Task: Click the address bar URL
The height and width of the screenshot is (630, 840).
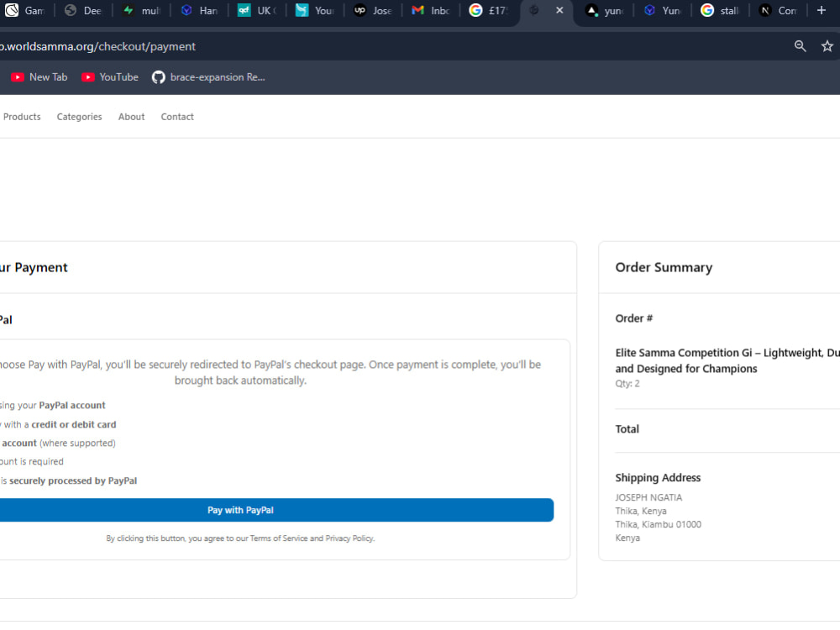Action: point(97,46)
